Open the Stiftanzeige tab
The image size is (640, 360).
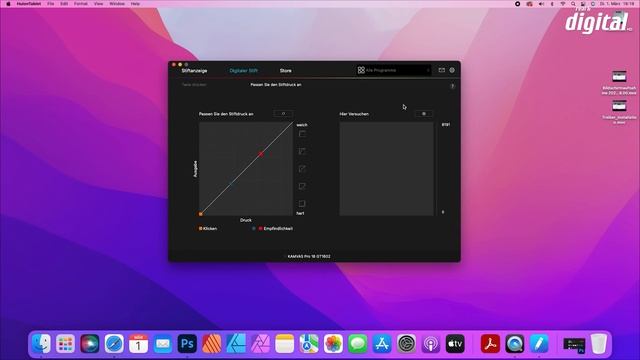click(x=194, y=71)
